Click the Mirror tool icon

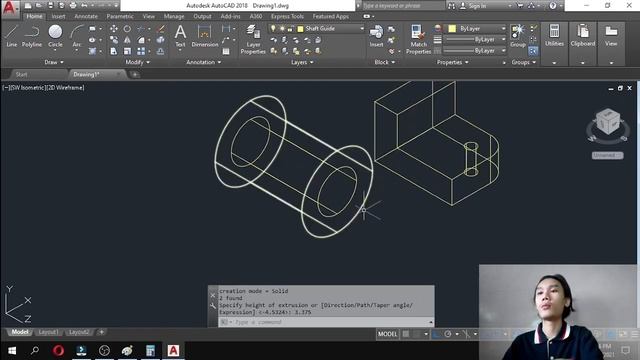click(x=127, y=40)
